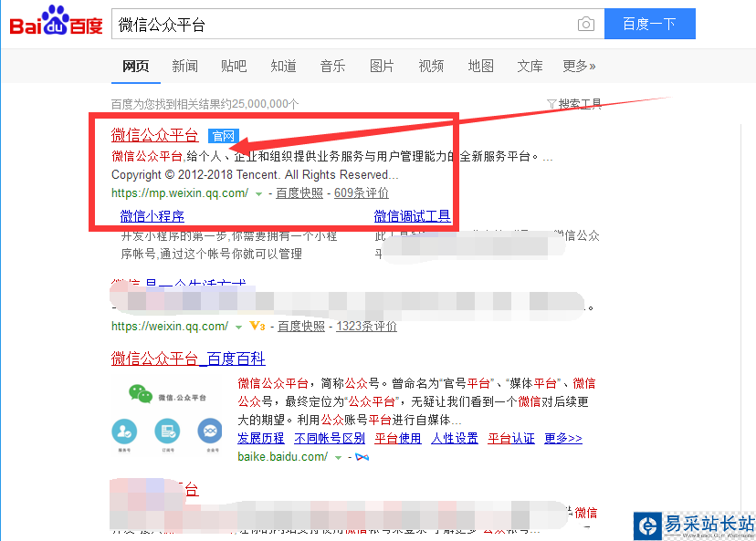The image size is (756, 541).
Task: Open the 人性设置 link
Action: [x=455, y=439]
